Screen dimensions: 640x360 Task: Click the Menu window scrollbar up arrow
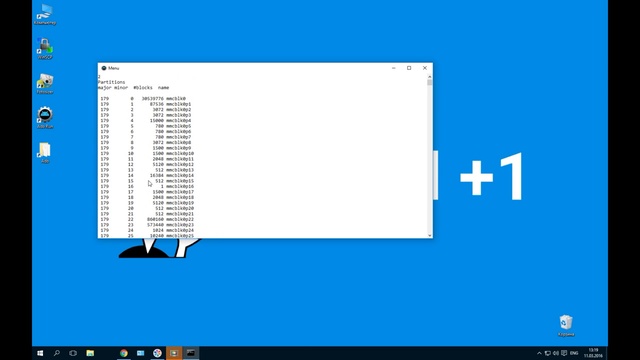click(x=429, y=77)
